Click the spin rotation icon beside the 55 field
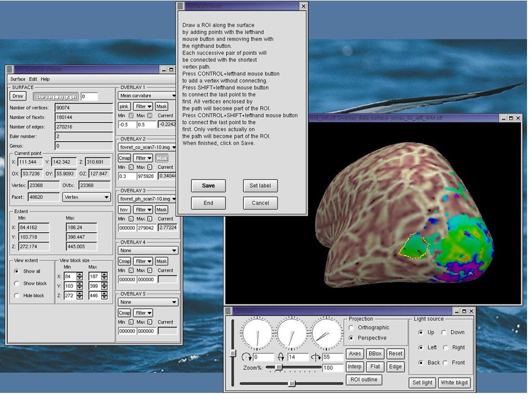The height and width of the screenshot is (399, 532). coord(316,357)
